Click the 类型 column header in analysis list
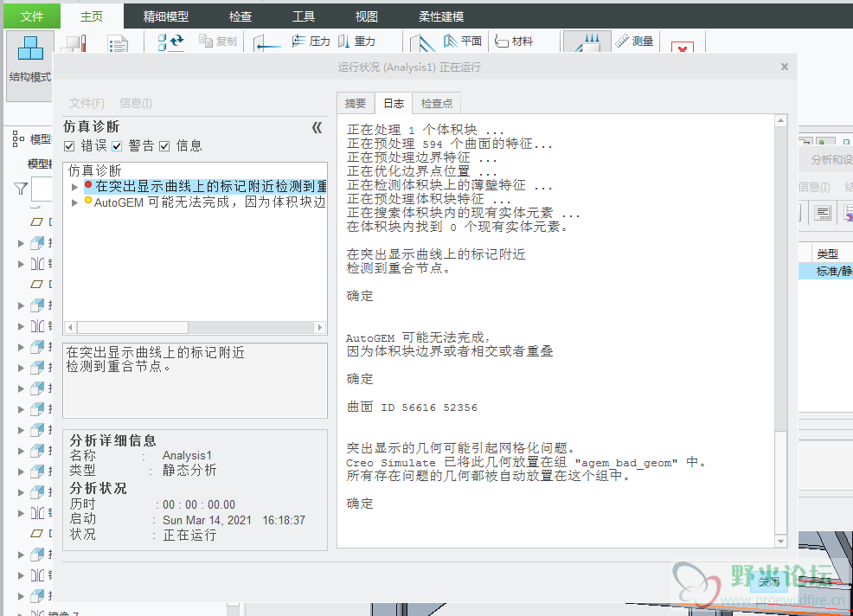This screenshot has height=616, width=853. click(827, 253)
